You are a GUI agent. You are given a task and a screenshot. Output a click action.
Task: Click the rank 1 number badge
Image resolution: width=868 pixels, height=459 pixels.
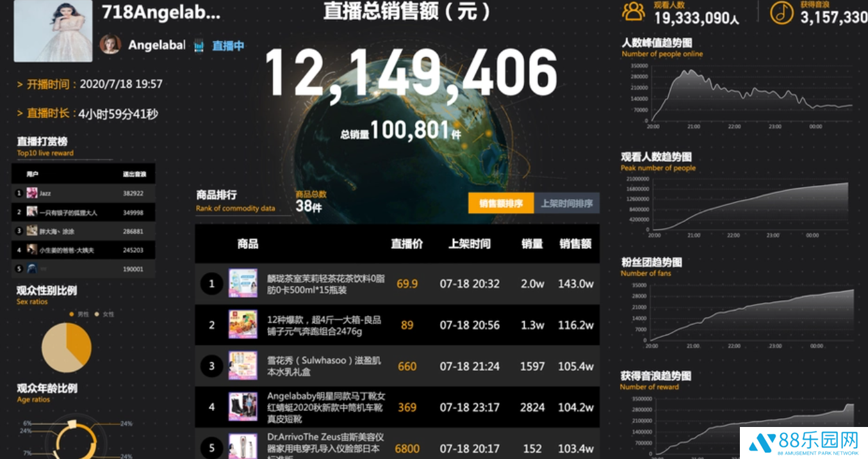pos(212,283)
